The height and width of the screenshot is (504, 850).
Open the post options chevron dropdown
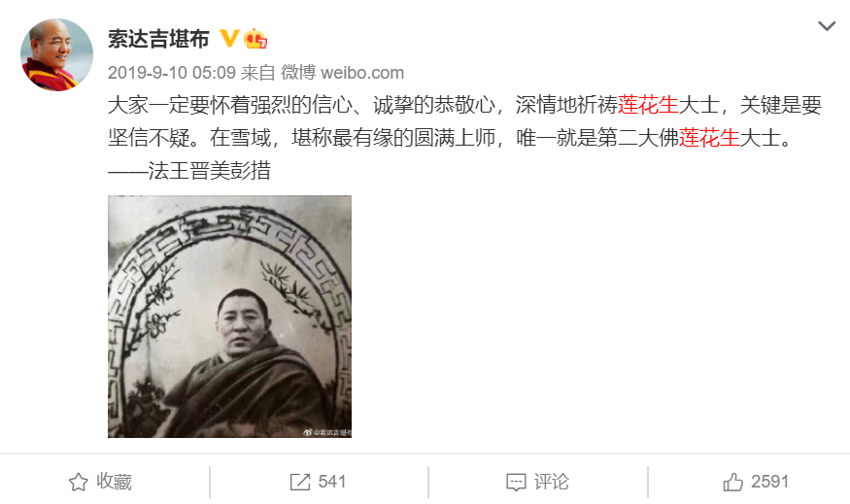[826, 26]
